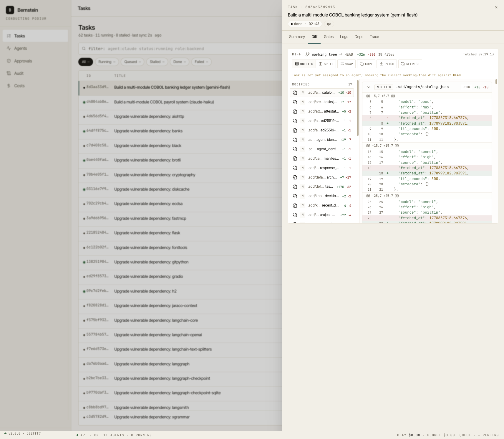Open the Tasks sidebar item
The height and width of the screenshot is (439, 504).
[x=35, y=36]
